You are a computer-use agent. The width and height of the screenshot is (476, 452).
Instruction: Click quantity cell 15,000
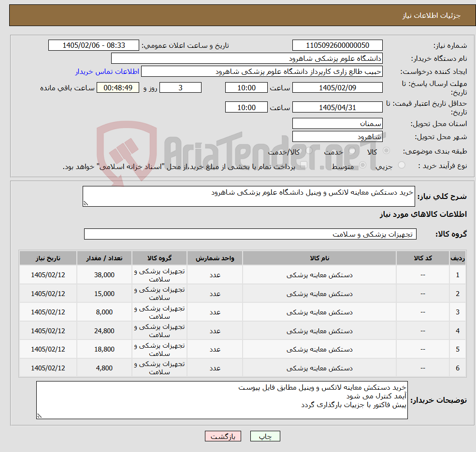(104, 294)
